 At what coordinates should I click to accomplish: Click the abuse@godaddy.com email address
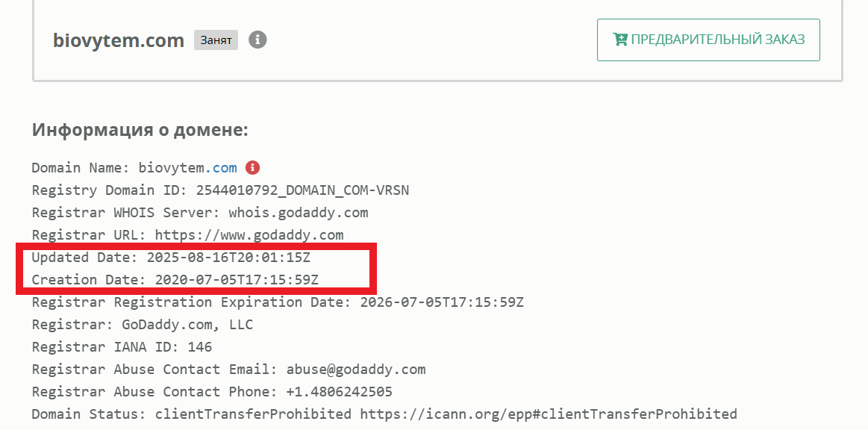356,370
